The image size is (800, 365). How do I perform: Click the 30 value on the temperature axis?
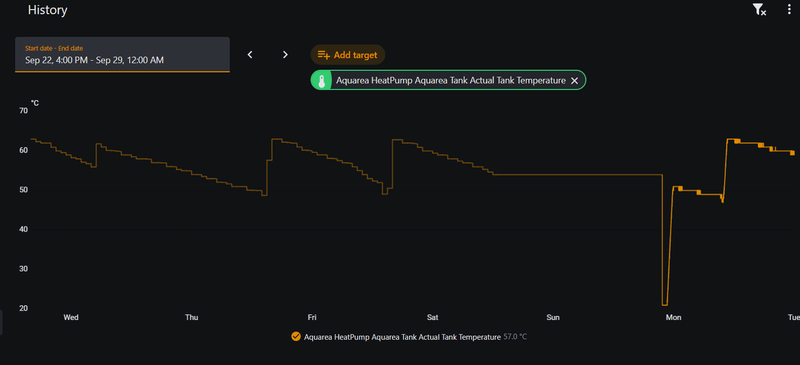pyautogui.click(x=23, y=269)
